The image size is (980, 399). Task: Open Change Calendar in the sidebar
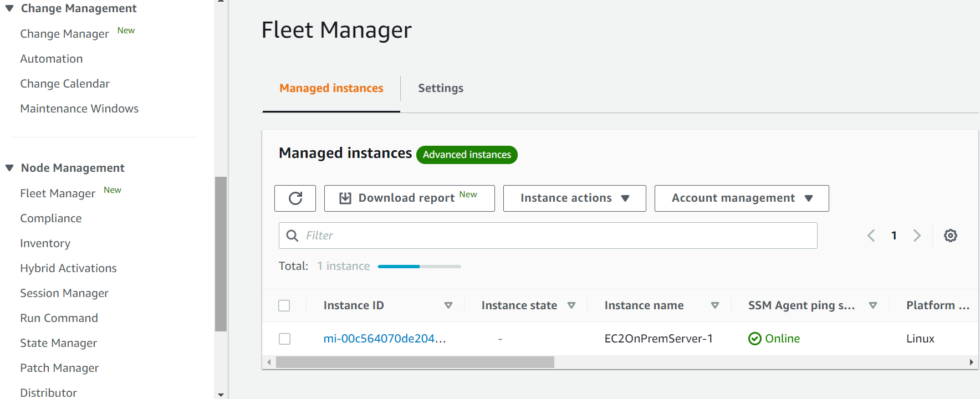pyautogui.click(x=65, y=84)
